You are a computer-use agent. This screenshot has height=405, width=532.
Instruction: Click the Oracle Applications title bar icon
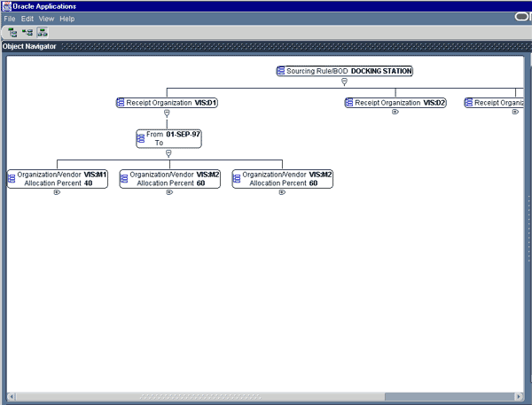(6, 6)
